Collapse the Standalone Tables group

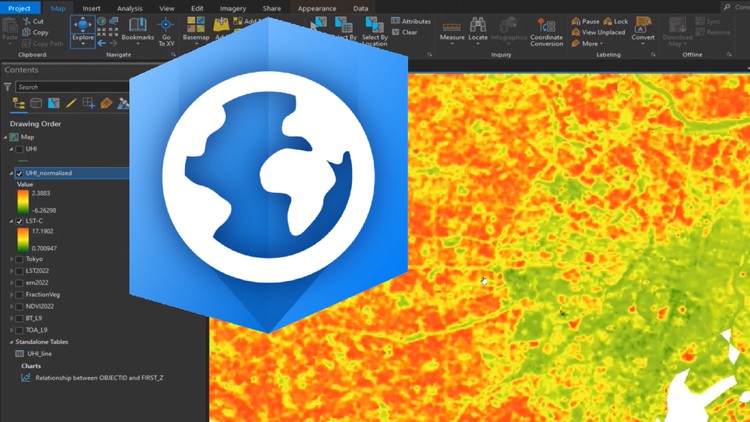coord(11,342)
